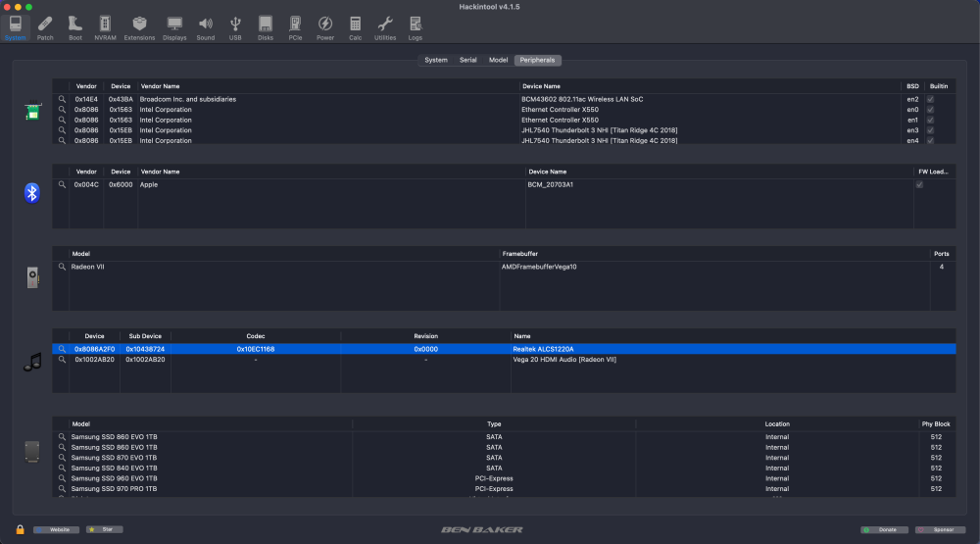Click the Sponsor button
The height and width of the screenshot is (544, 980).
pyautogui.click(x=940, y=529)
